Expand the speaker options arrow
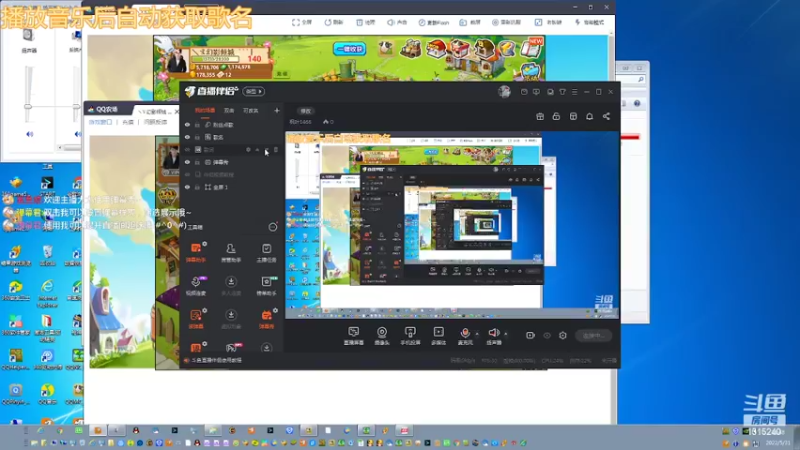The width and height of the screenshot is (800, 450). point(506,334)
